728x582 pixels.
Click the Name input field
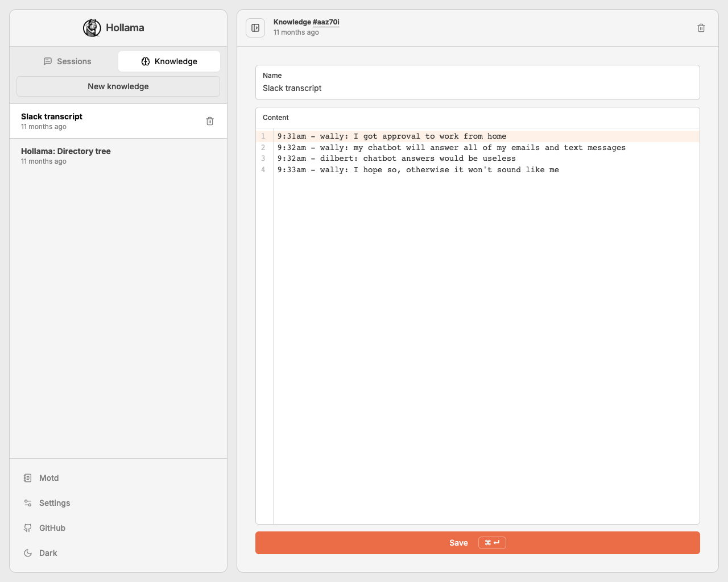[x=477, y=88]
